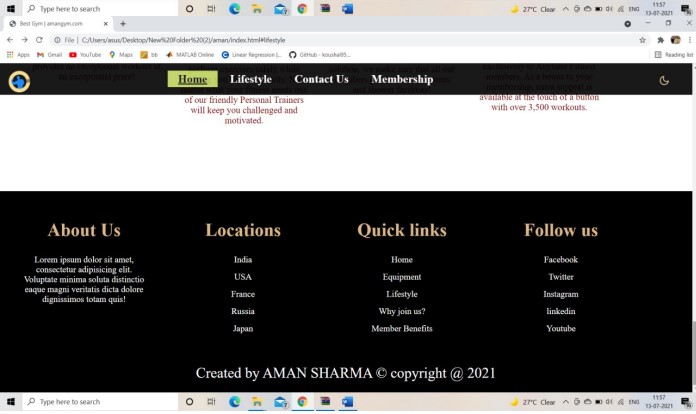
Task: Click the Quick links footer heading
Action: (x=402, y=230)
